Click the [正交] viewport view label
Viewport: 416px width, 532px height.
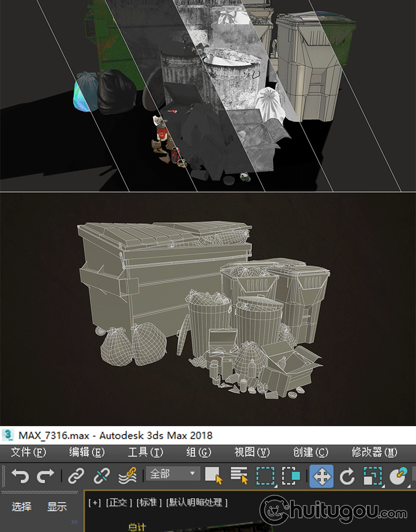(118, 503)
